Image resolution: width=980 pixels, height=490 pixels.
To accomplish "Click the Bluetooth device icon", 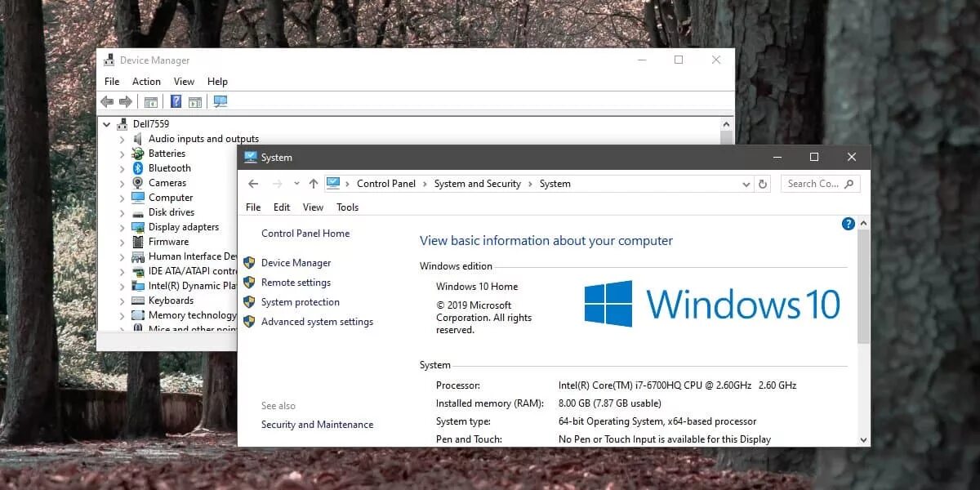I will (x=138, y=168).
